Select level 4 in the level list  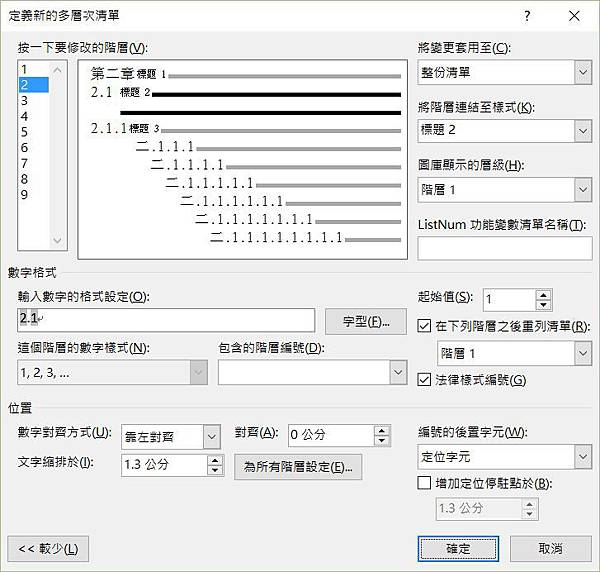click(x=33, y=116)
